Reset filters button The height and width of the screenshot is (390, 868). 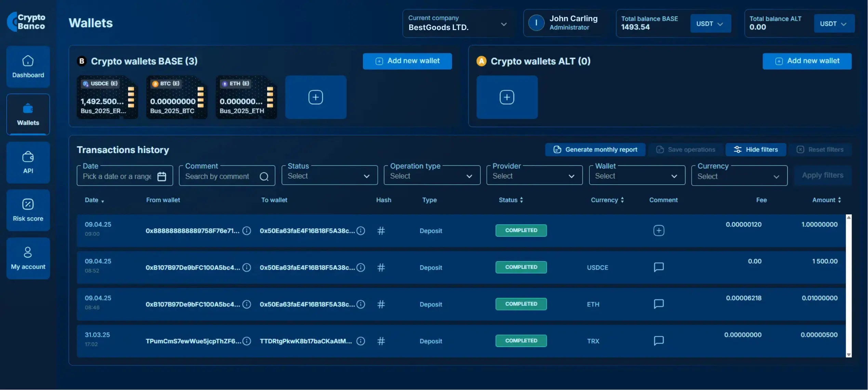pos(820,150)
